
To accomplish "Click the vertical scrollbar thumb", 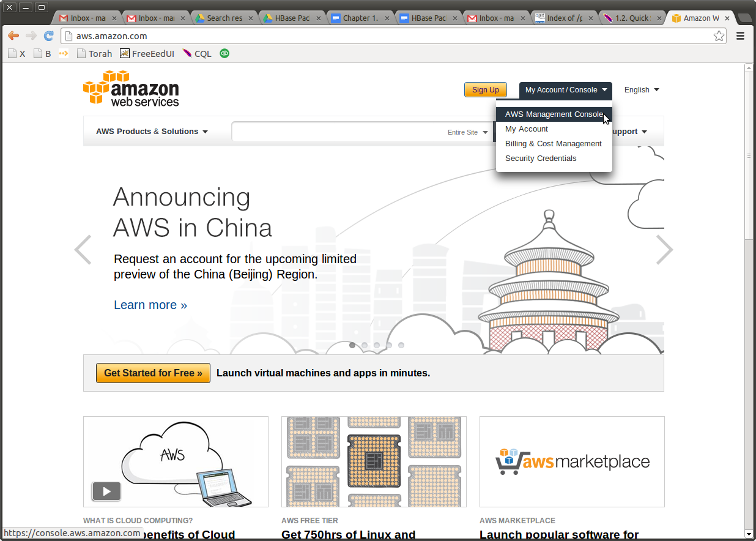I will (x=749, y=155).
